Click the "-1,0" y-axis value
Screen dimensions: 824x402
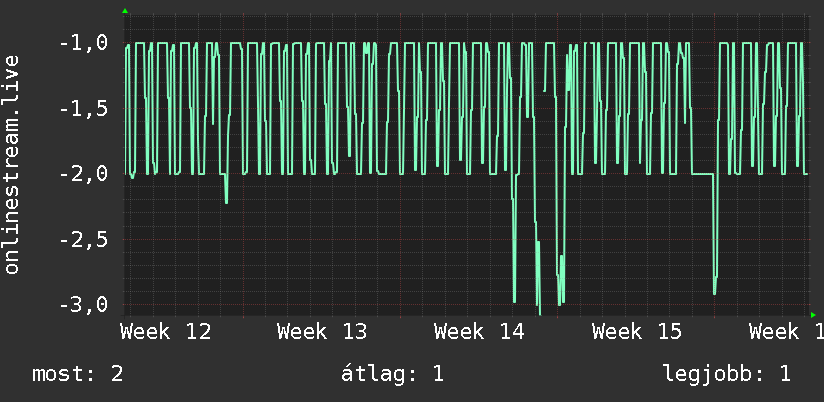click(83, 43)
